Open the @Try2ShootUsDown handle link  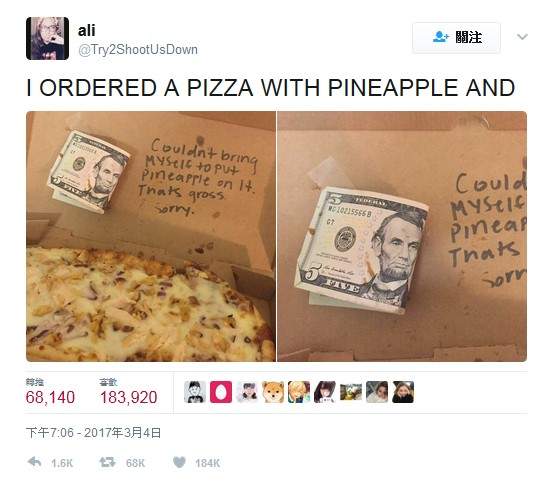pyautogui.click(x=138, y=50)
